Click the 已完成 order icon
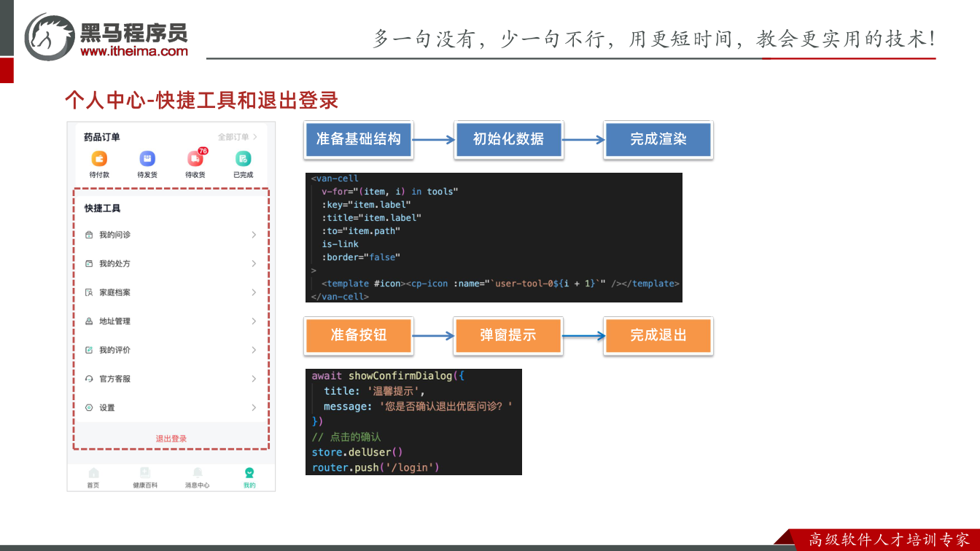Viewport: 980px width, 551px height. pos(244,159)
